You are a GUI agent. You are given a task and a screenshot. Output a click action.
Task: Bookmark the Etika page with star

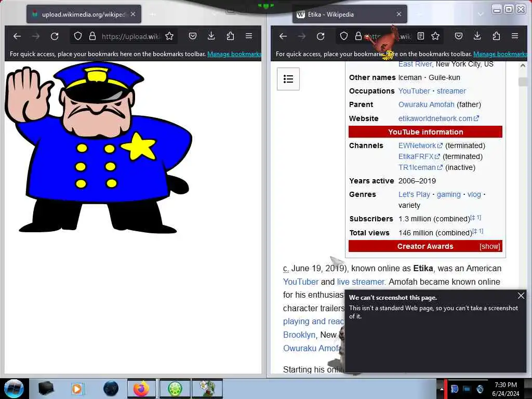(x=435, y=36)
